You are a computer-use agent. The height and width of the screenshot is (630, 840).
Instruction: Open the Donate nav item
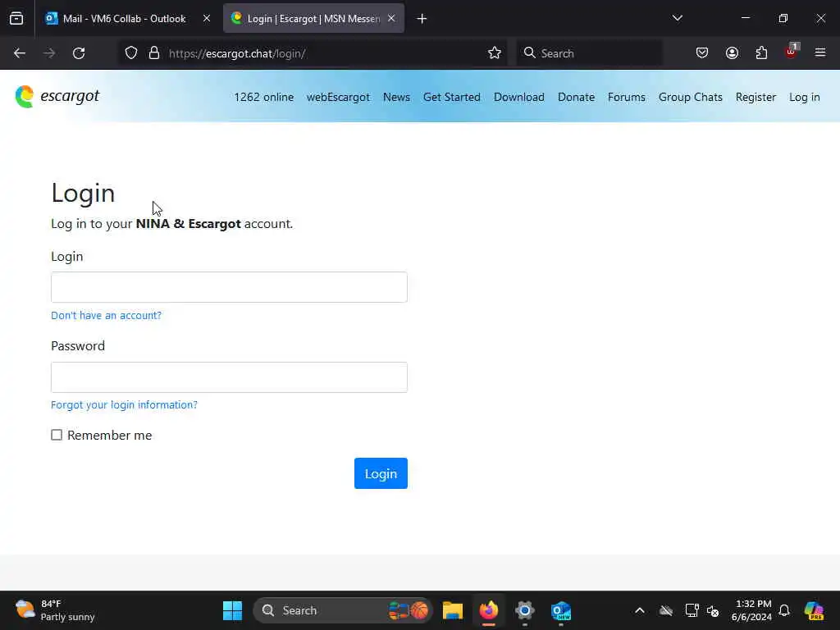[576, 97]
